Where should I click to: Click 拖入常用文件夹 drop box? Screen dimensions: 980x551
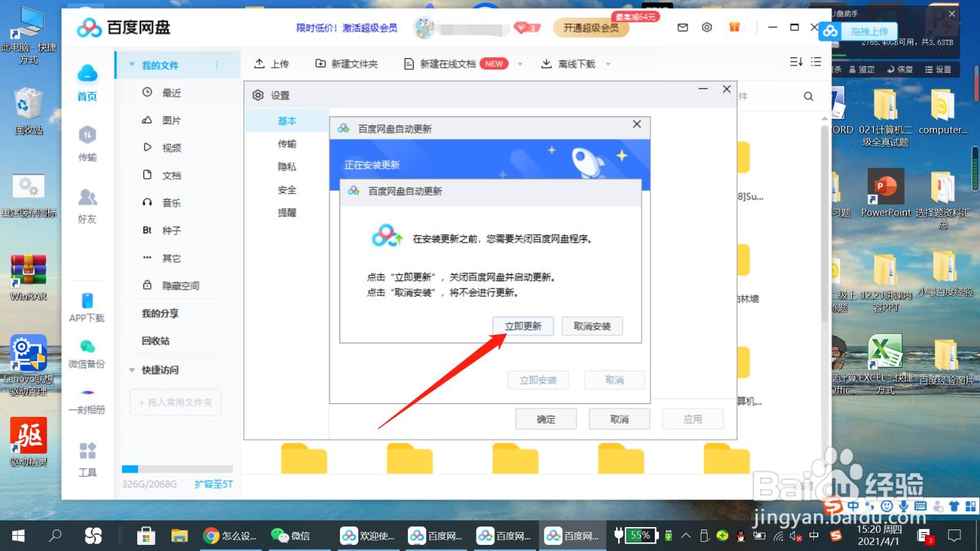point(175,402)
